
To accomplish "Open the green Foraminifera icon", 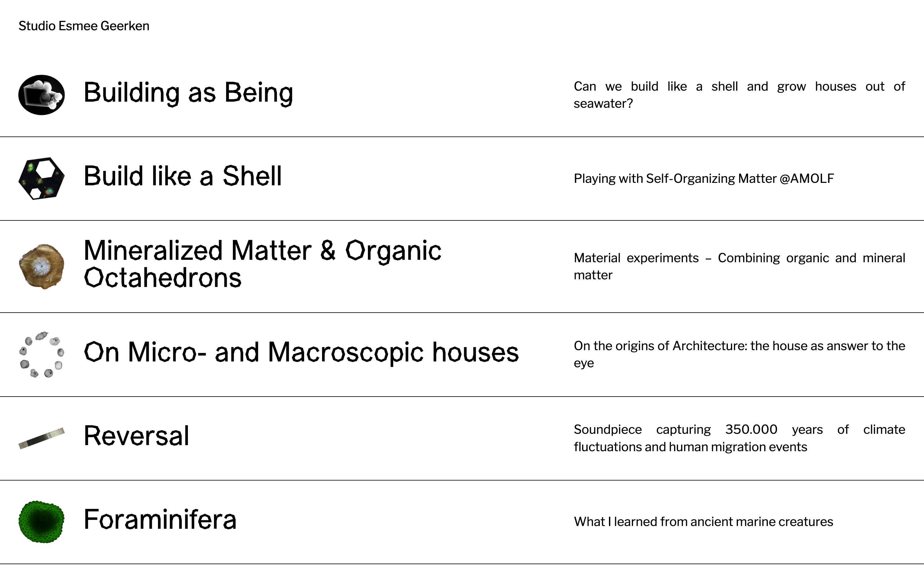I will [41, 522].
